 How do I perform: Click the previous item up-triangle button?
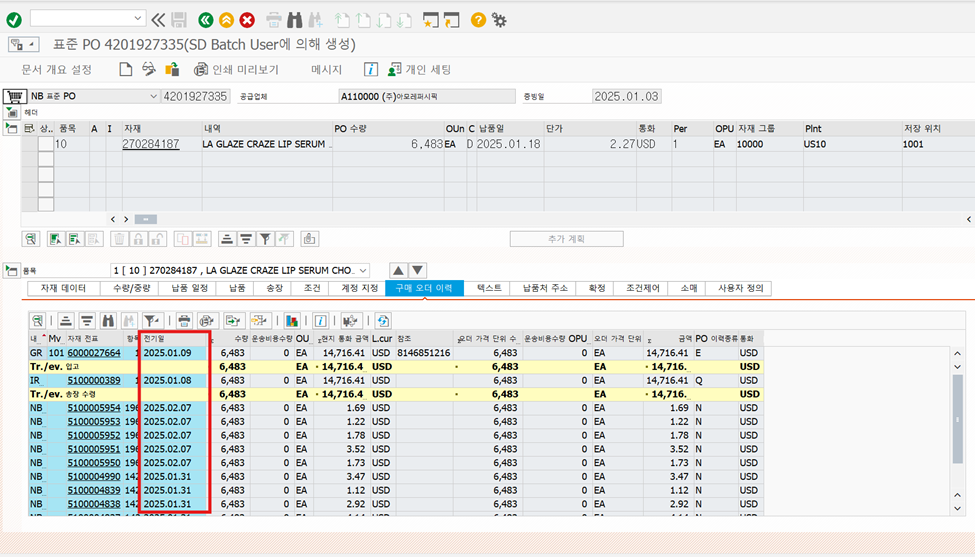click(399, 270)
